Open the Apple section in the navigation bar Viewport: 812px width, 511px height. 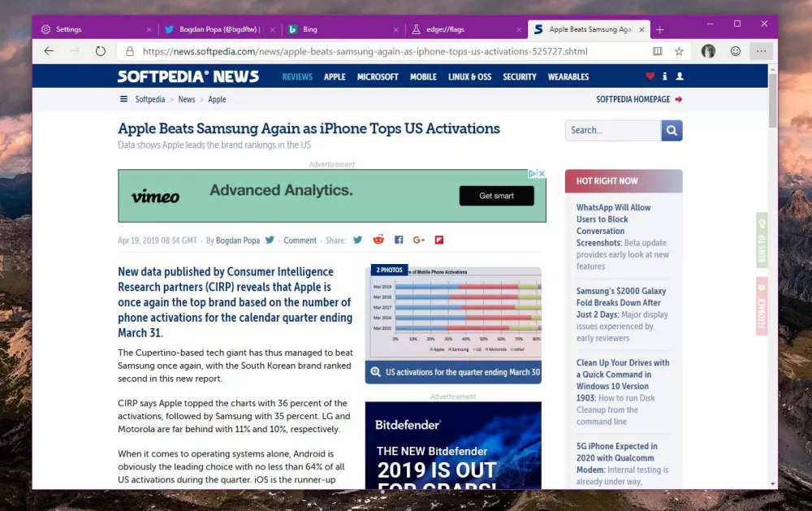tap(335, 76)
